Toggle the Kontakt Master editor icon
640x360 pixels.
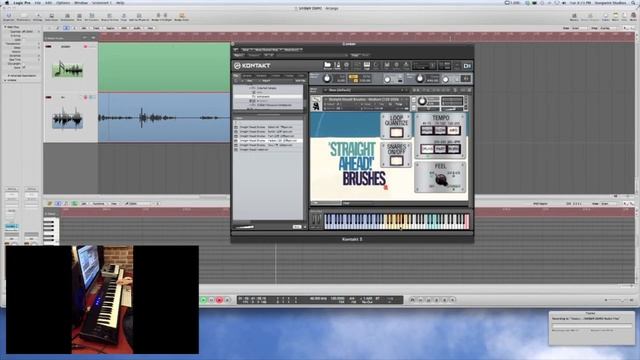click(337, 65)
